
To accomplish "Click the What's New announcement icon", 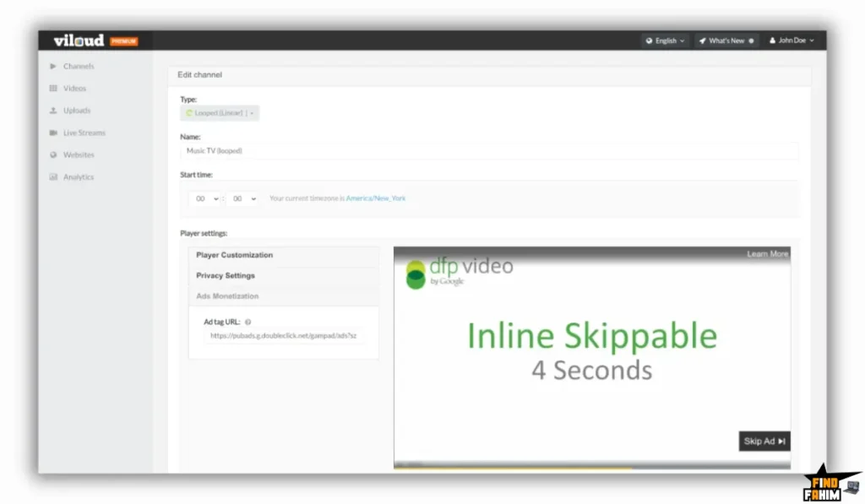I will (x=704, y=40).
